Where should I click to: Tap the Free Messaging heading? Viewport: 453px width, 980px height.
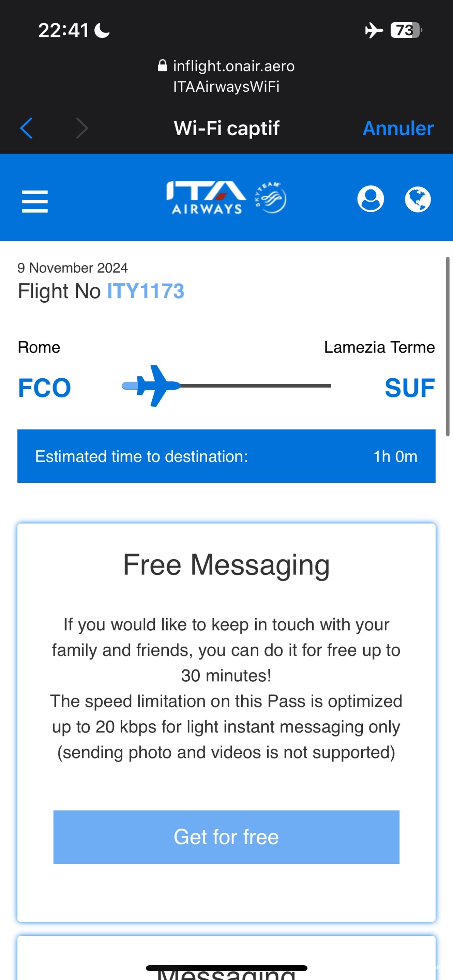click(x=226, y=565)
